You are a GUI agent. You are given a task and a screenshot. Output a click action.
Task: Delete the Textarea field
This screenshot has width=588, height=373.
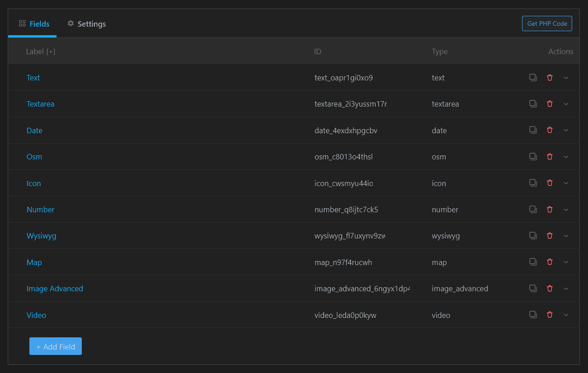[x=550, y=104]
